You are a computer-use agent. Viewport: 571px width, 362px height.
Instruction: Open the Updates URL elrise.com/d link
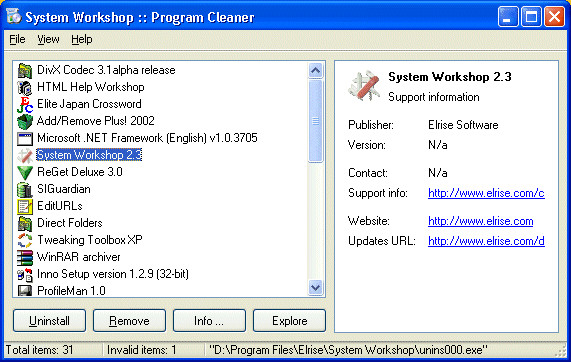point(486,241)
